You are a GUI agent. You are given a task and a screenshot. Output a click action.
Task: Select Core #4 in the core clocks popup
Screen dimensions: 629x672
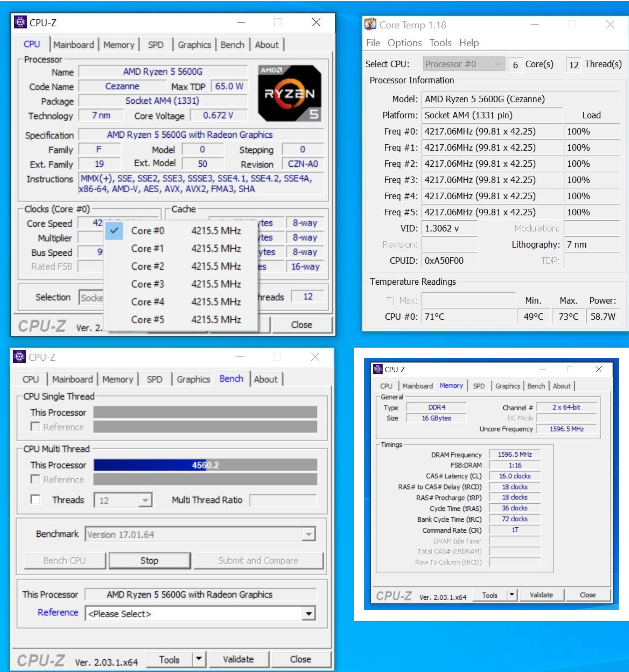pyautogui.click(x=181, y=301)
